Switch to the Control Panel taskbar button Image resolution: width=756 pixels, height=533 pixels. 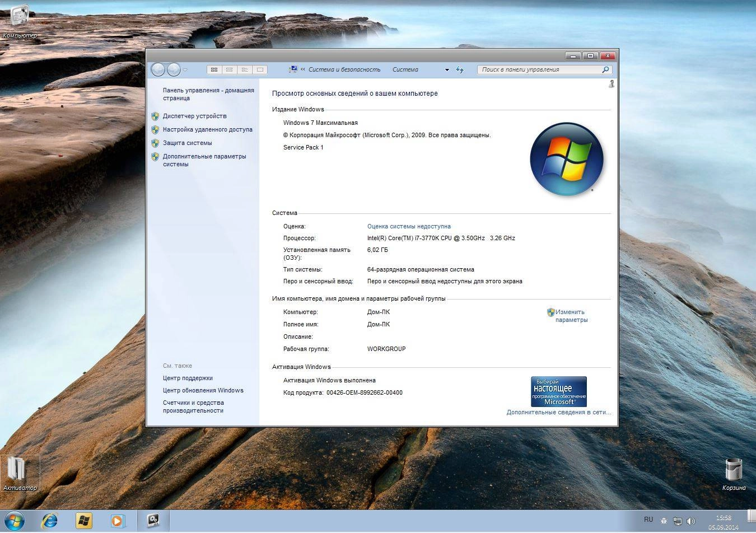pos(153,521)
